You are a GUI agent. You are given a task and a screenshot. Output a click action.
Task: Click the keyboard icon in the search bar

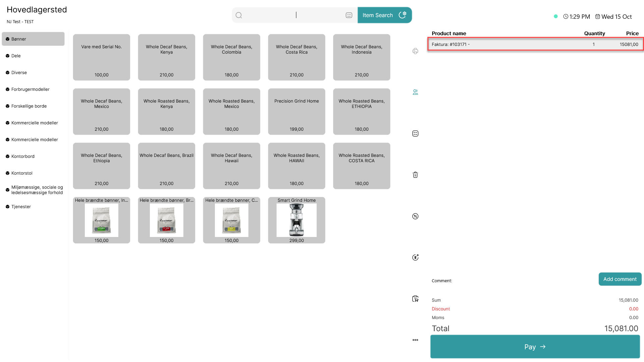pyautogui.click(x=349, y=15)
